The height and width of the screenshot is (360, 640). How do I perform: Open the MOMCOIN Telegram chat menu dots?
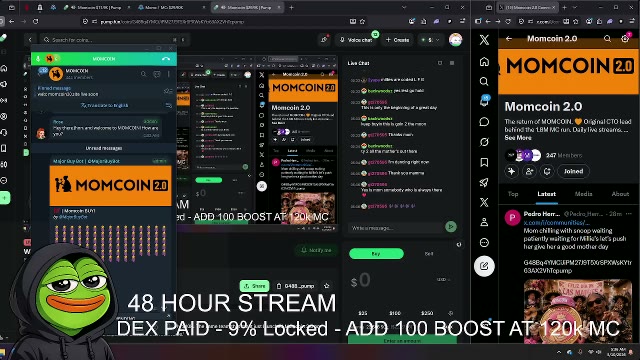click(169, 74)
